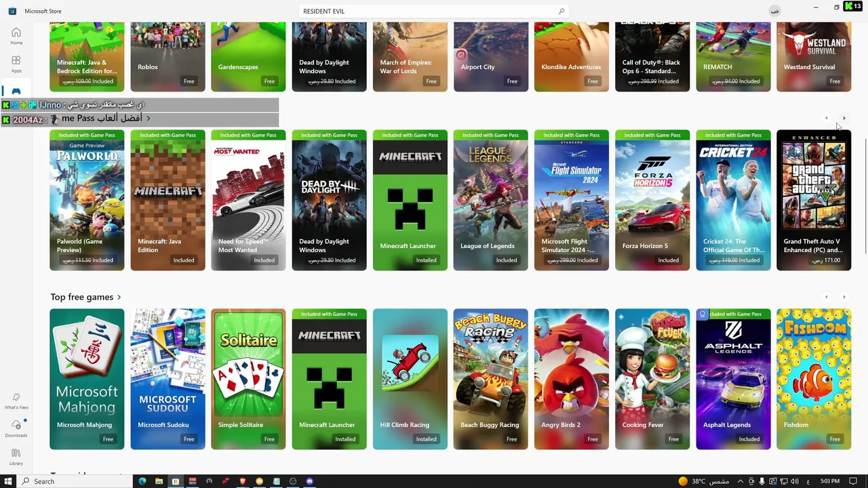Open the Microsoft Mahjong card
Viewport: 868px width, 488px height.
click(x=87, y=379)
